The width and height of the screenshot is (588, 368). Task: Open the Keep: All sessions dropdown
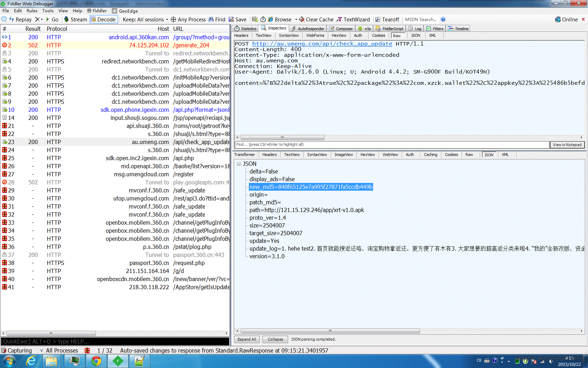(x=145, y=19)
